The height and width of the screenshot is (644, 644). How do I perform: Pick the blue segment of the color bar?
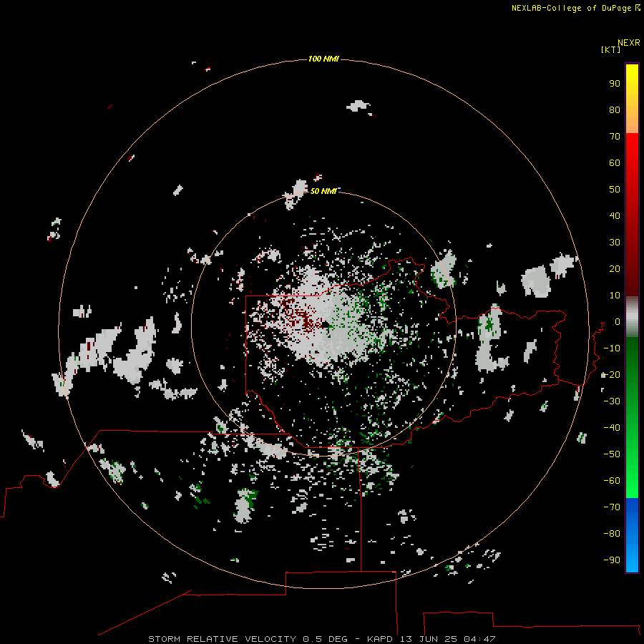[x=632, y=535]
